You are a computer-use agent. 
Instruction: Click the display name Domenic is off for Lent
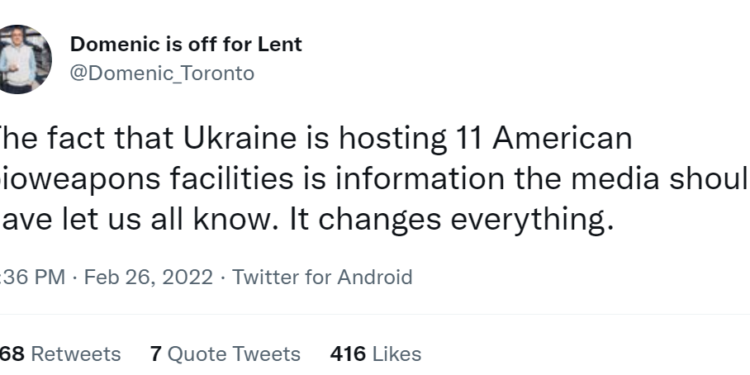point(186,44)
